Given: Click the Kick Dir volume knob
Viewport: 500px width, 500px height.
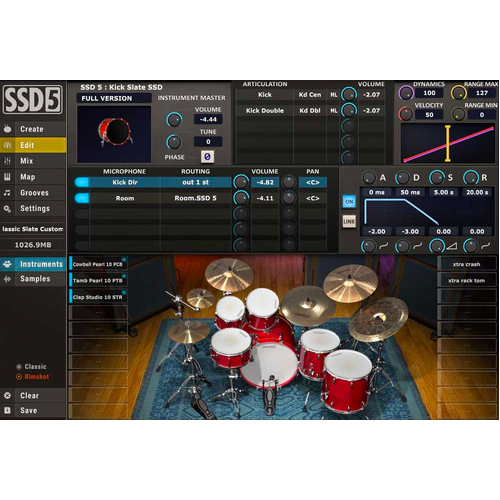Looking at the screenshot, I should (x=241, y=182).
